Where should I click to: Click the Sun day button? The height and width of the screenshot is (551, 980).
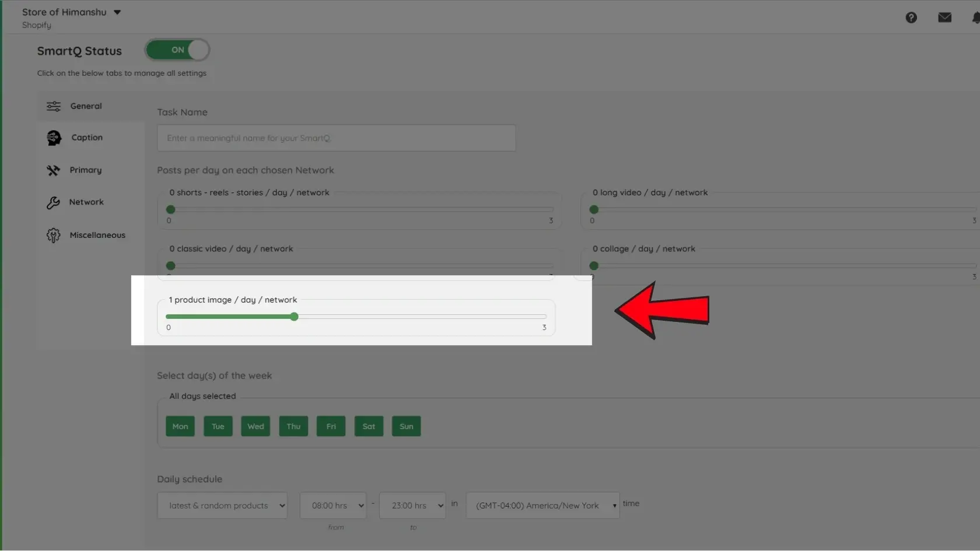coord(407,426)
